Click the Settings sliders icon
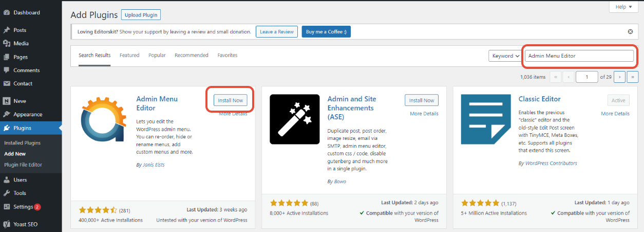 click(x=7, y=207)
